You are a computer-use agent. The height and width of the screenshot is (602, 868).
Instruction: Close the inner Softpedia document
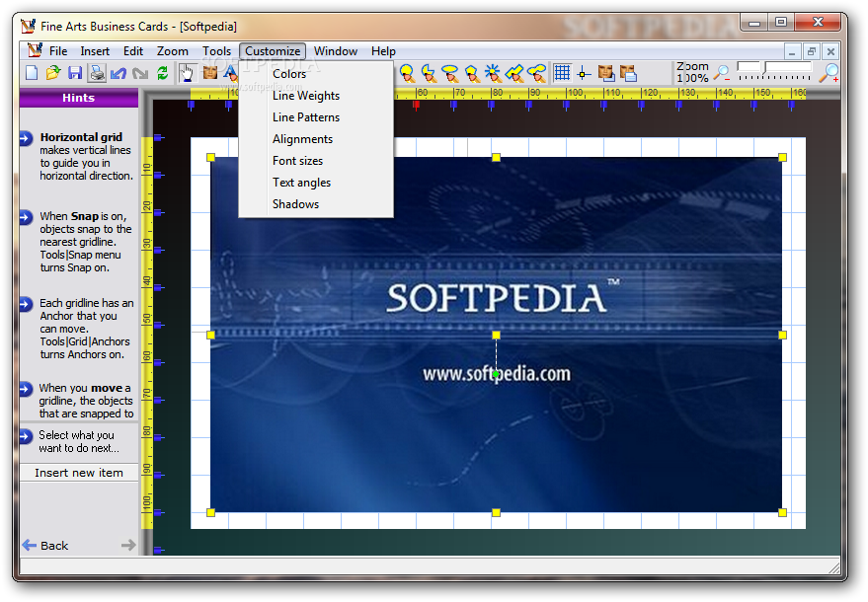pyautogui.click(x=830, y=51)
